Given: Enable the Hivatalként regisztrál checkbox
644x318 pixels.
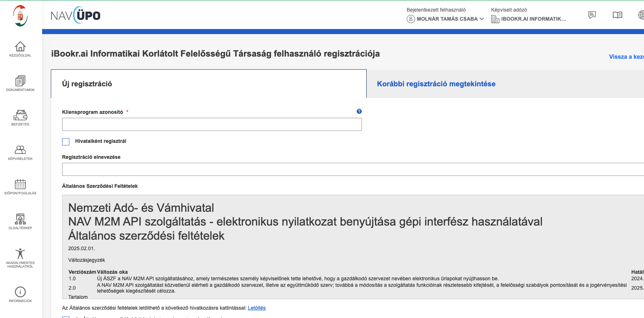Looking at the screenshot, I should click(66, 141).
